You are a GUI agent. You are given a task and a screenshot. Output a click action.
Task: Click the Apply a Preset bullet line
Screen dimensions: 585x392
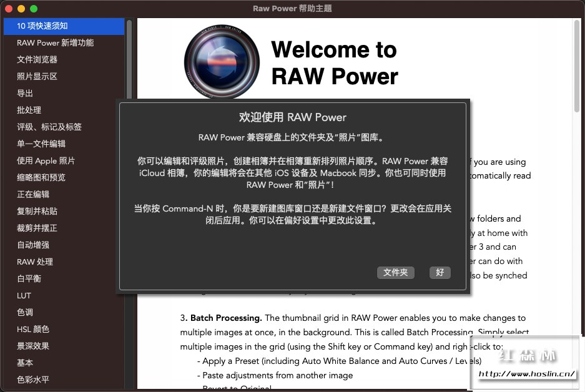point(339,361)
